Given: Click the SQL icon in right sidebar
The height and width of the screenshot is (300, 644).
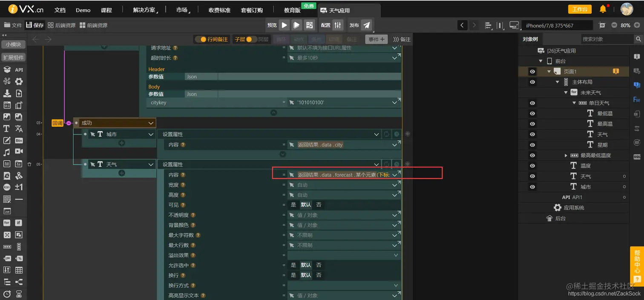Looking at the screenshot, I should (x=637, y=157).
